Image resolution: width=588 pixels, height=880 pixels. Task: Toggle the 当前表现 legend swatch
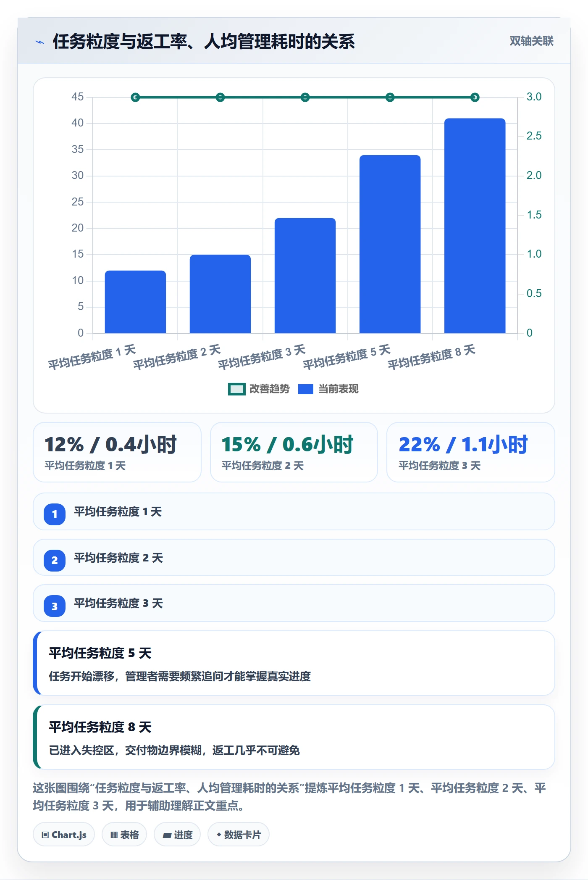click(306, 389)
